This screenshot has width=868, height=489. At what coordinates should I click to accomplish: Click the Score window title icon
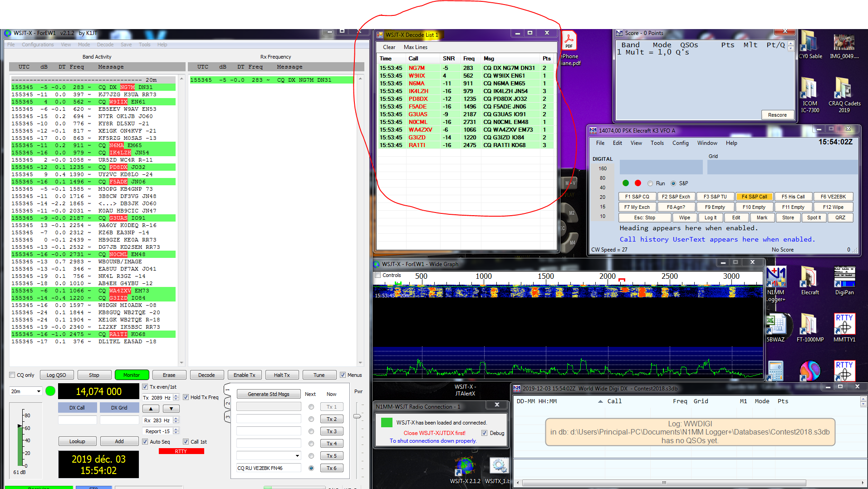point(619,33)
